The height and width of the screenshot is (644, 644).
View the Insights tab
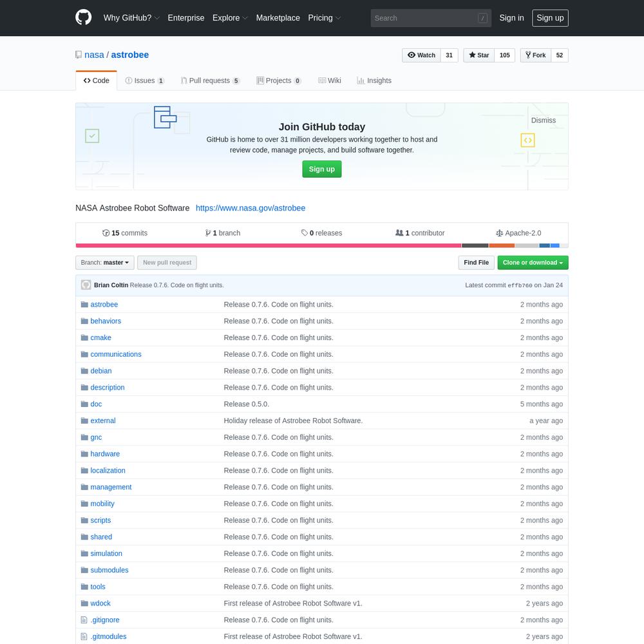click(x=374, y=80)
